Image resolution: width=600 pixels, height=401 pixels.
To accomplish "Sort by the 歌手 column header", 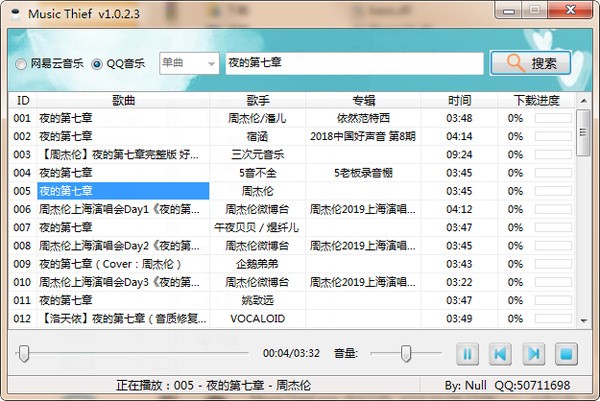I will (257, 100).
